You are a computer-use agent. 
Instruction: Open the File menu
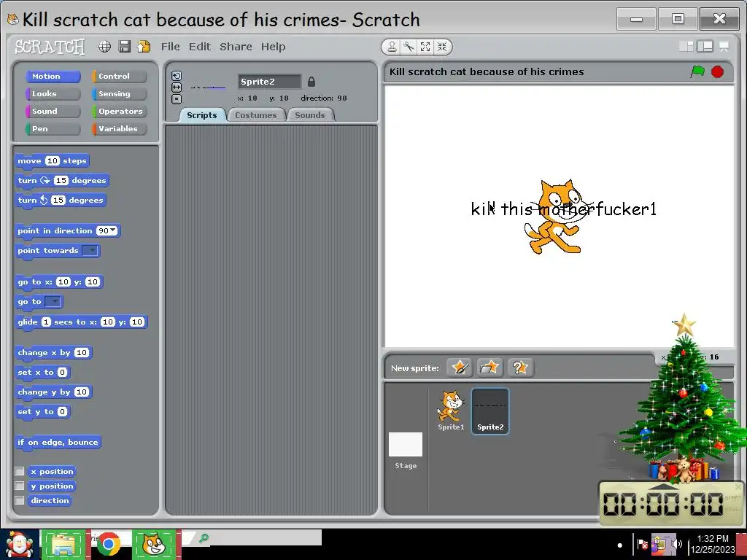click(170, 47)
